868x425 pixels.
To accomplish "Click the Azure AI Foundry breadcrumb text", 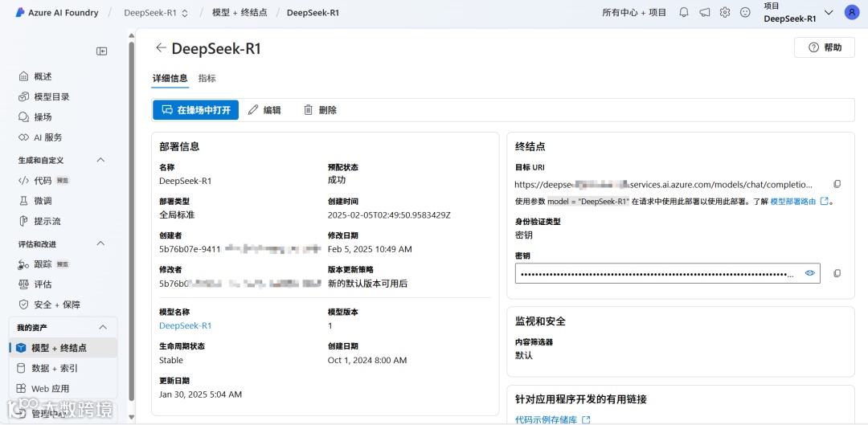I will pyautogui.click(x=63, y=13).
